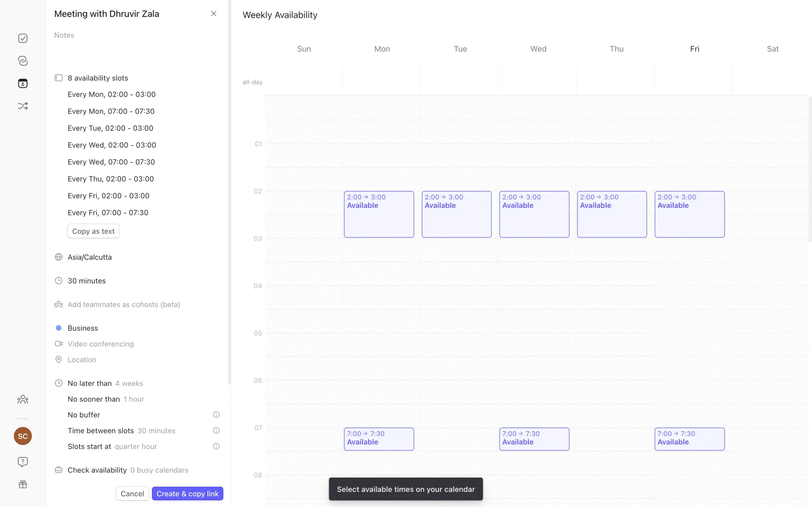Select the Mon column header
This screenshot has height=507, width=812.
[x=382, y=48]
